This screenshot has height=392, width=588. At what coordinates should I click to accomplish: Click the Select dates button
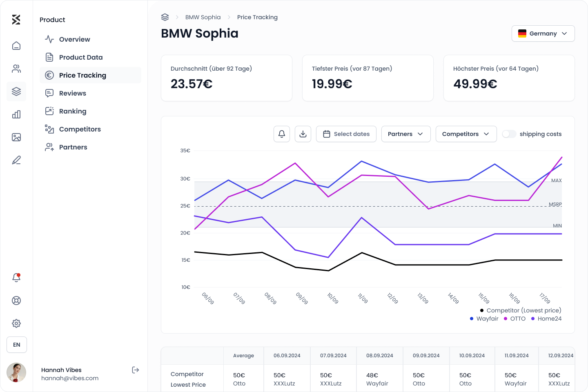click(x=346, y=134)
